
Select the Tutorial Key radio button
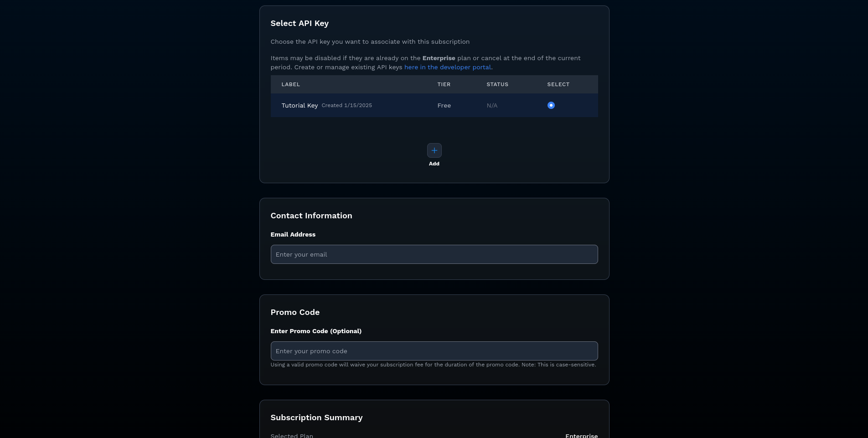(551, 105)
